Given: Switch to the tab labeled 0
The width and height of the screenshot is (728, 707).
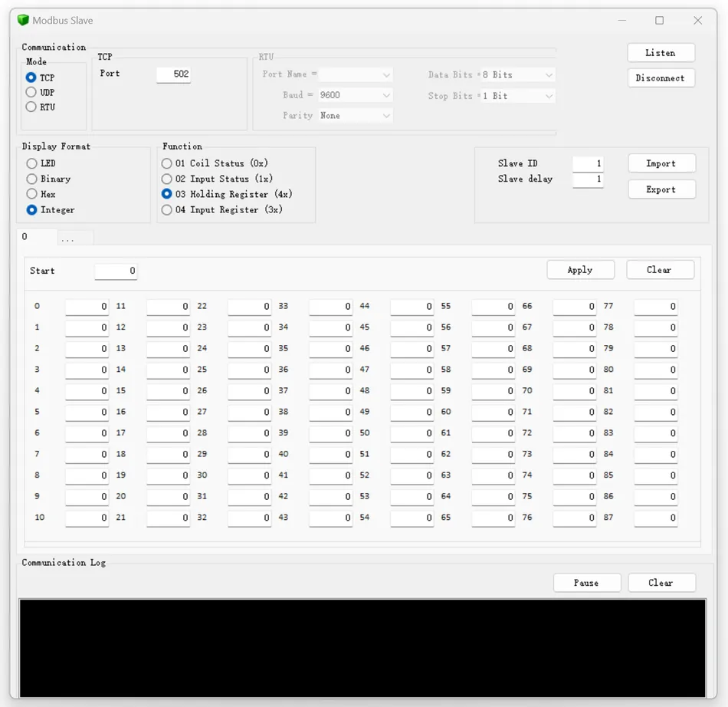Looking at the screenshot, I should point(37,237).
